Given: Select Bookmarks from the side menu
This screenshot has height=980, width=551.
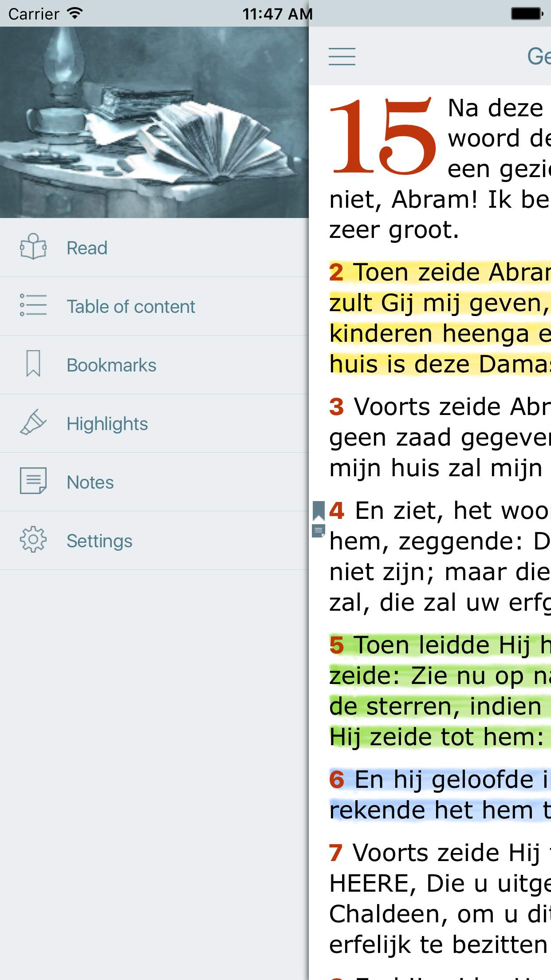Looking at the screenshot, I should pyautogui.click(x=111, y=365).
